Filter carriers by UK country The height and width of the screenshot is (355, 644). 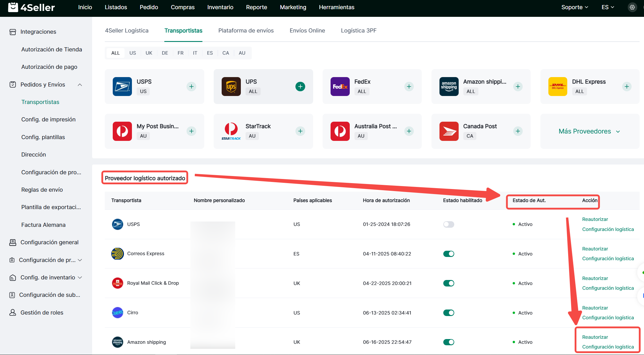[x=149, y=53]
